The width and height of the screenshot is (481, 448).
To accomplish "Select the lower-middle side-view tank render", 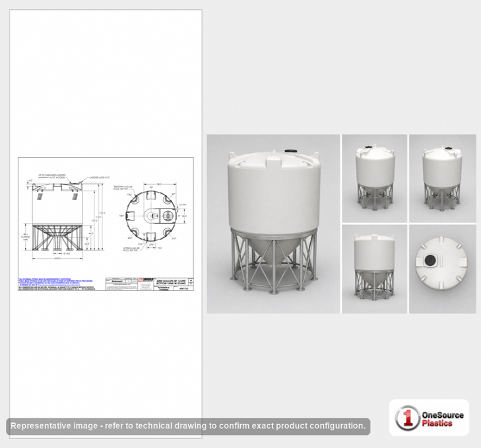I will [x=375, y=269].
